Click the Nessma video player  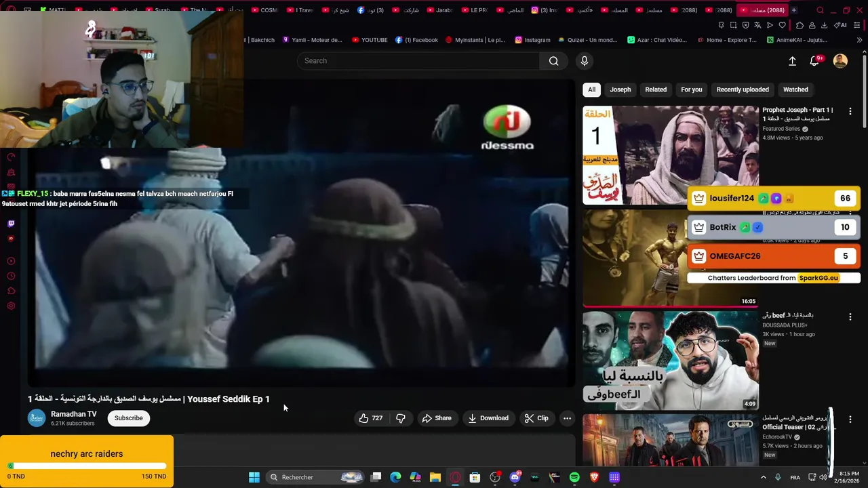(x=302, y=234)
